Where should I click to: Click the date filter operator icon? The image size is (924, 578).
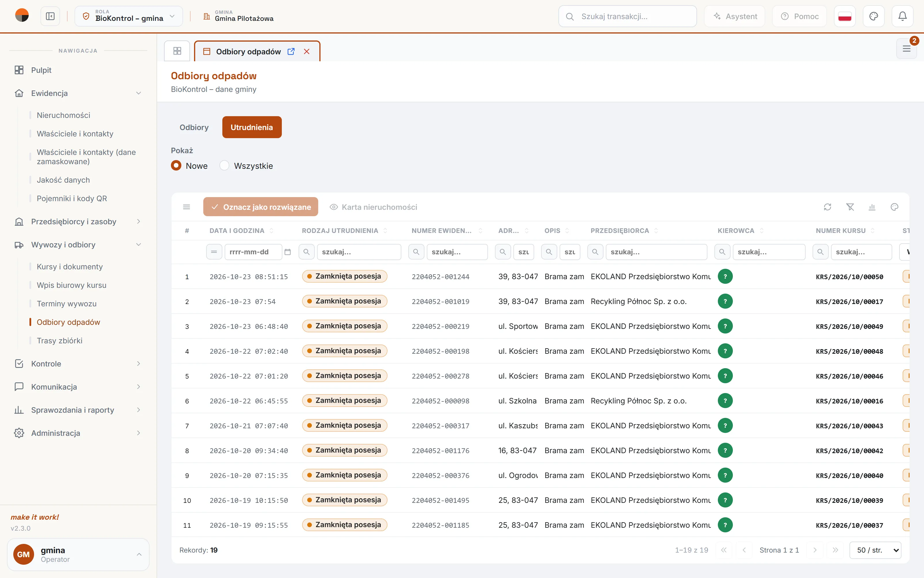pos(214,252)
